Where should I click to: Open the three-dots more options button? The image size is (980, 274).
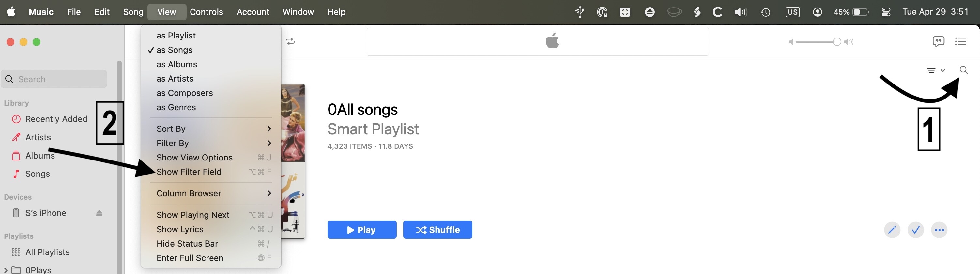(939, 230)
